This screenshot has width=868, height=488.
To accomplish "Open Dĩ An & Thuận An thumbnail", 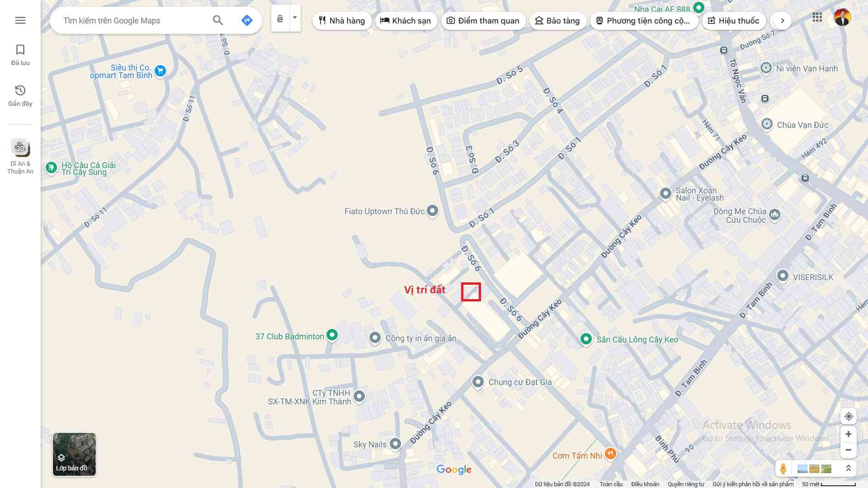I will coord(20,156).
